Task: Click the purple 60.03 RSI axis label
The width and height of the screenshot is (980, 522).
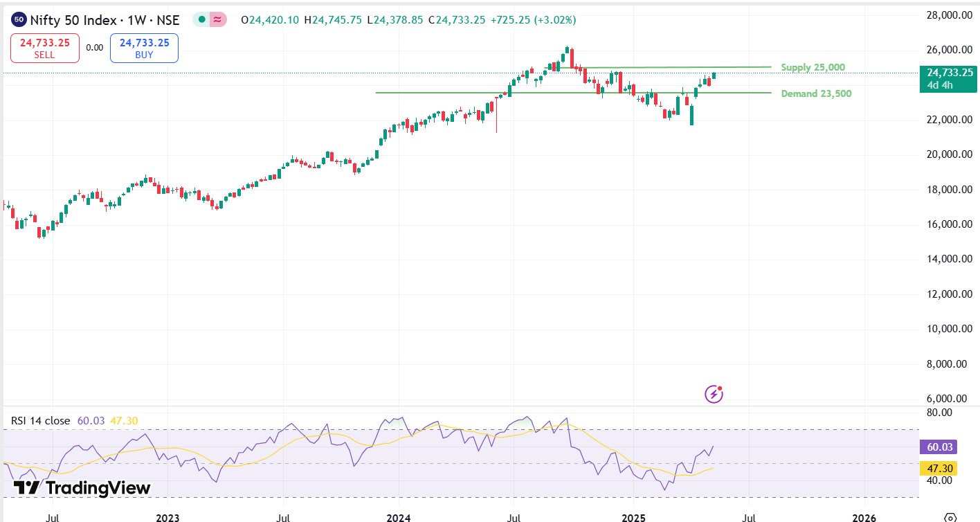Action: click(x=940, y=447)
